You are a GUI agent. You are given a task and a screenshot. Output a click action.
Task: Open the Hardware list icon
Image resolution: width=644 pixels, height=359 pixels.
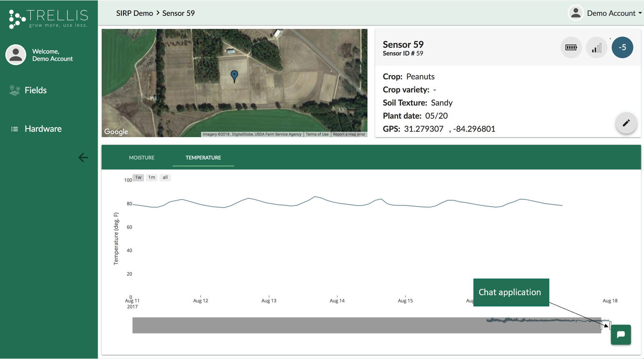point(15,129)
